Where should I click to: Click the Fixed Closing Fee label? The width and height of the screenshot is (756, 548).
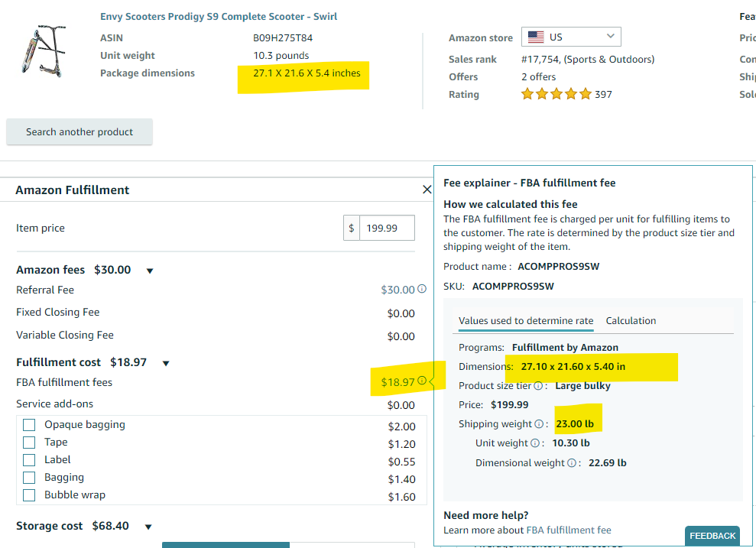58,312
